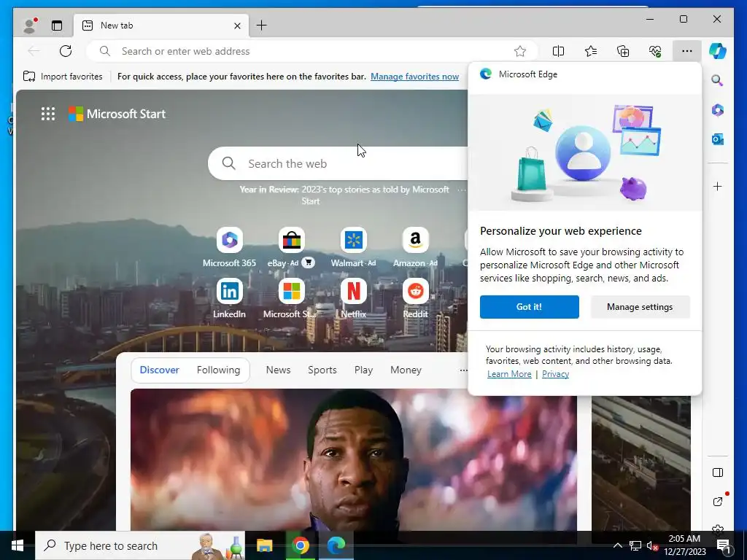Open the Learn More link

pos(509,374)
